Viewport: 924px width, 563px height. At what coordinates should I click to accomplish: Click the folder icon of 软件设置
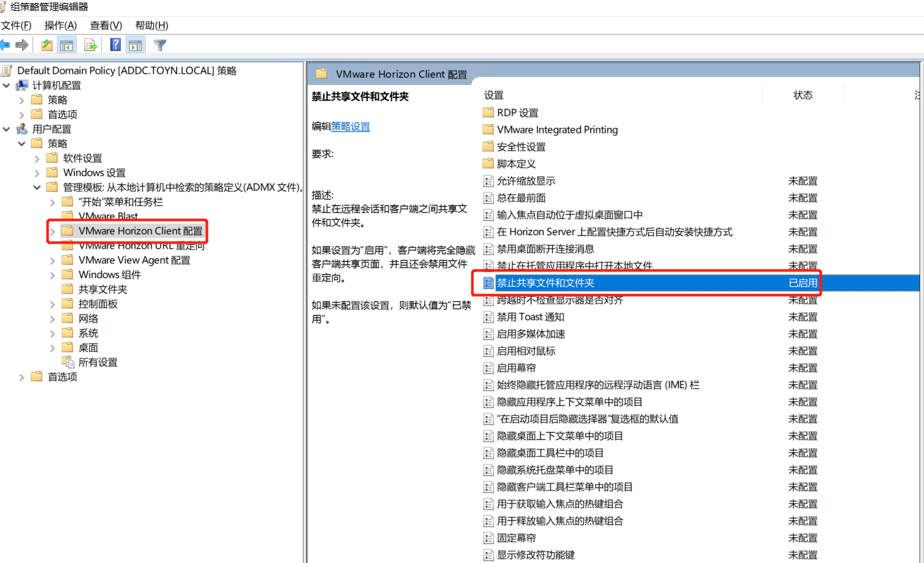coord(52,158)
